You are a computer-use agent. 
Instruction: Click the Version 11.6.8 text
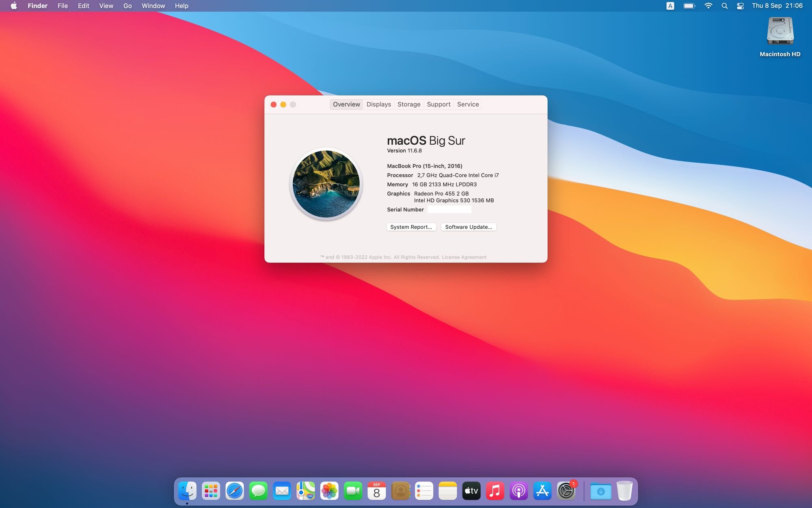point(404,151)
